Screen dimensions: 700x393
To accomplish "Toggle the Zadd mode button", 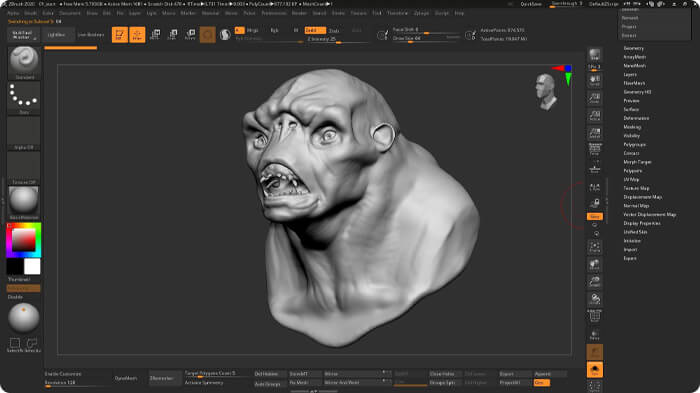I will click(x=315, y=30).
